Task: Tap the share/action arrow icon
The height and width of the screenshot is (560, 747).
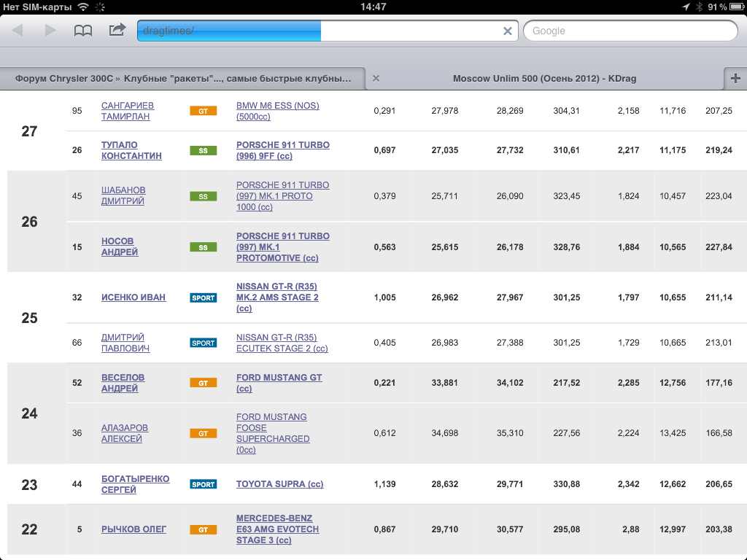Action: click(117, 29)
